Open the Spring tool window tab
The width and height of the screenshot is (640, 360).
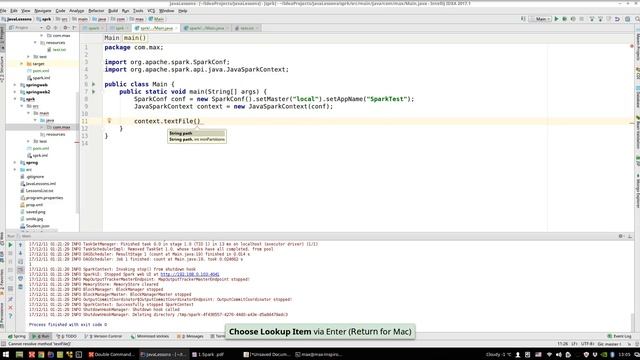coord(17,336)
